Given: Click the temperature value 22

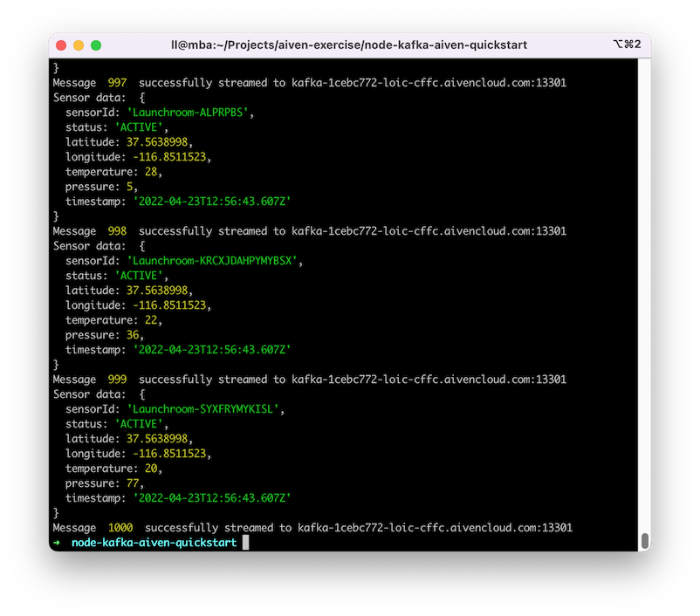Looking at the screenshot, I should tap(151, 320).
